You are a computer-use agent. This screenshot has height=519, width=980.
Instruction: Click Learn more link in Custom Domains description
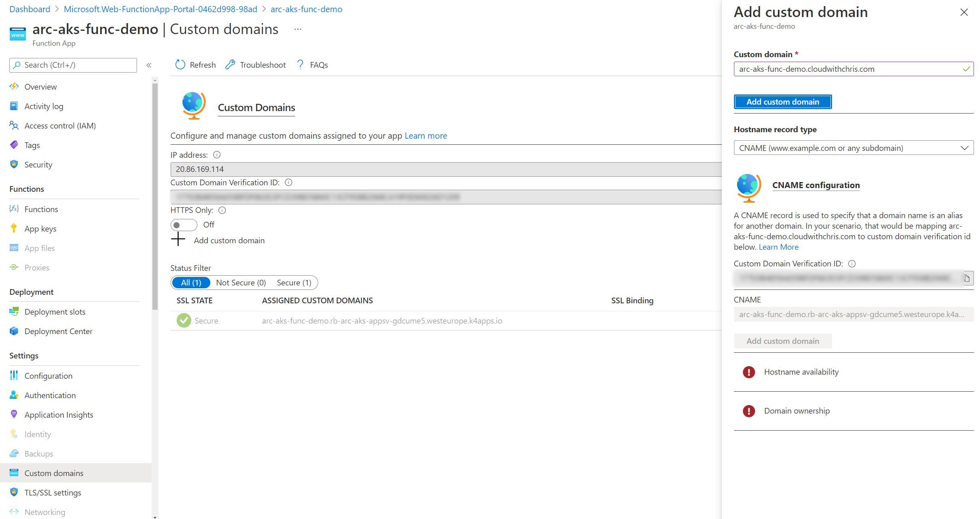(426, 135)
